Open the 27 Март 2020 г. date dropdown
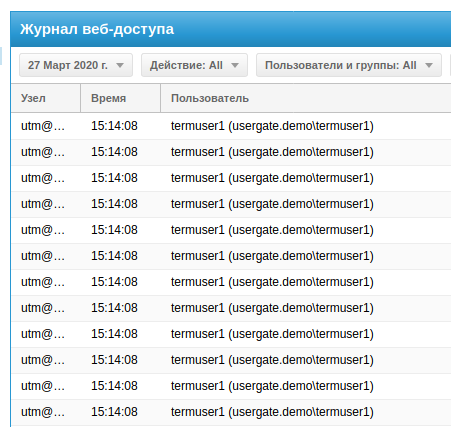The image size is (451, 427). pos(76,65)
